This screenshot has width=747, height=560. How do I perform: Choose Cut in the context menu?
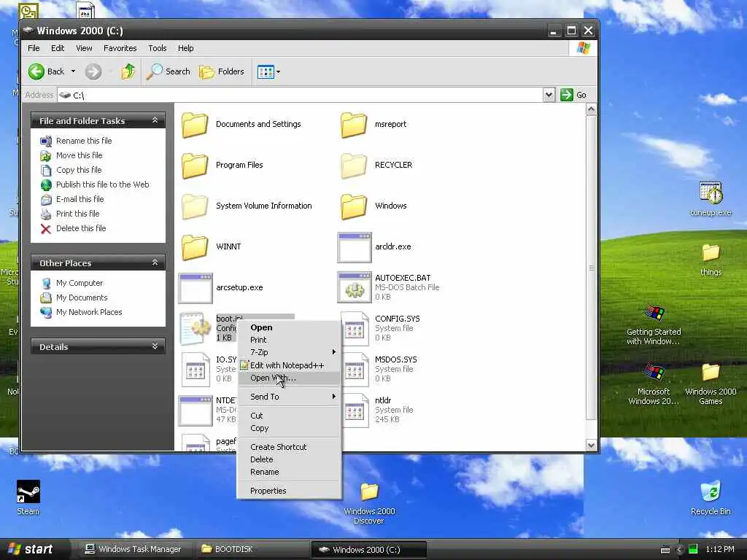point(289,416)
